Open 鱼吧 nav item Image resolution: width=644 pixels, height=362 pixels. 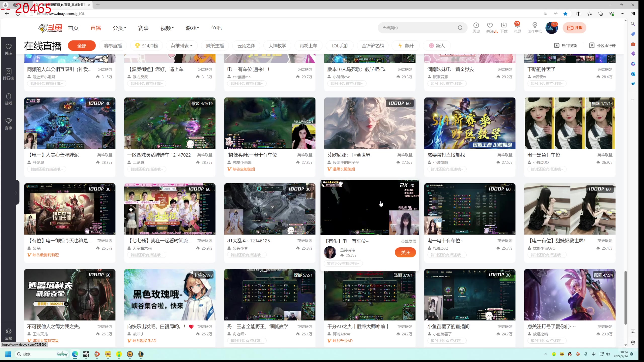pos(216,28)
